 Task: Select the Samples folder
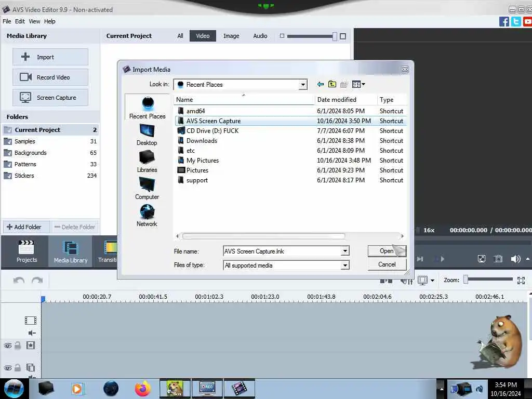[50, 141]
